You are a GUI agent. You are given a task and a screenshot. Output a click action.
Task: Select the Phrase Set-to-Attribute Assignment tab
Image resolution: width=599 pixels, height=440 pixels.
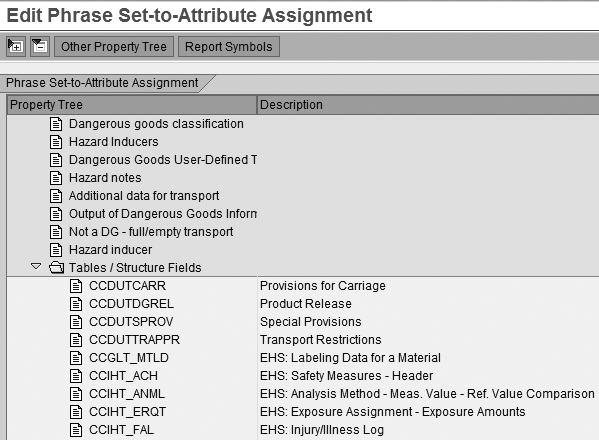(x=102, y=83)
